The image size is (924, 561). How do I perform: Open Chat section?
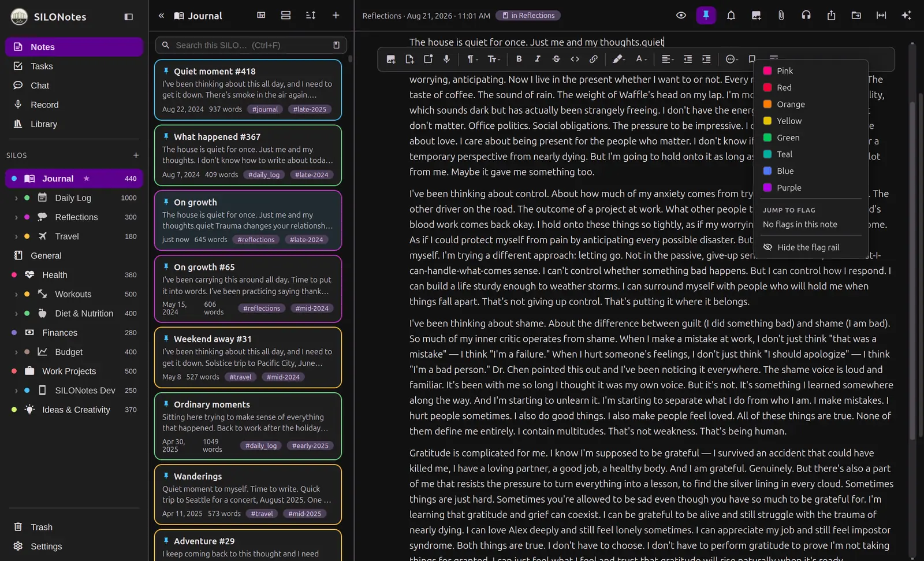(x=74, y=86)
